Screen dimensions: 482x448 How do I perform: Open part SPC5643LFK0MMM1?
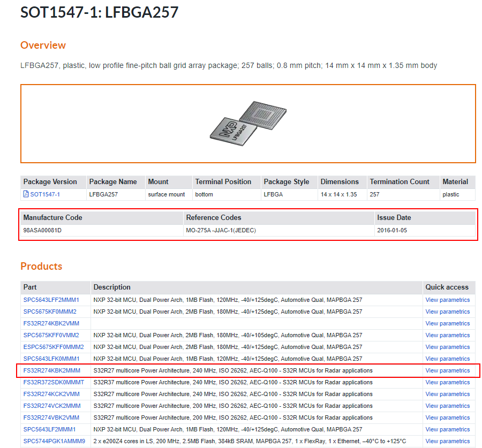click(x=51, y=359)
